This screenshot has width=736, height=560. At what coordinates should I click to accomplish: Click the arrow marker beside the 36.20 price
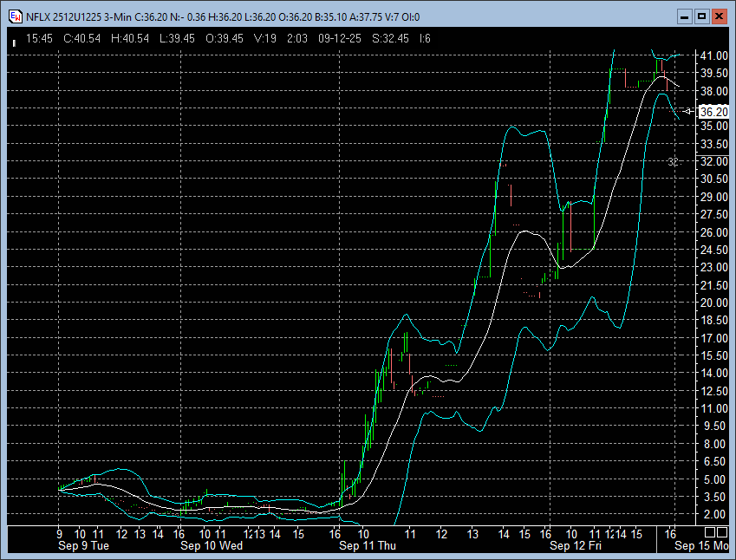(687, 111)
